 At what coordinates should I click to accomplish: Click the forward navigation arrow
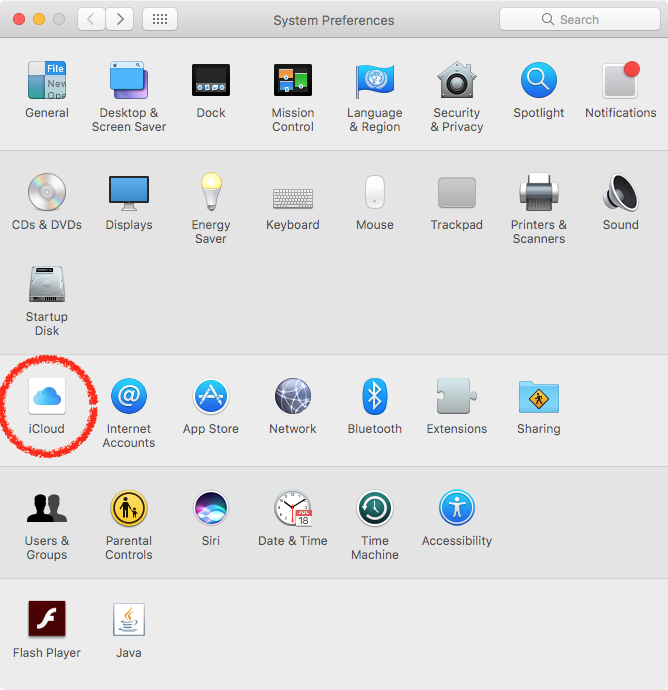pos(120,19)
